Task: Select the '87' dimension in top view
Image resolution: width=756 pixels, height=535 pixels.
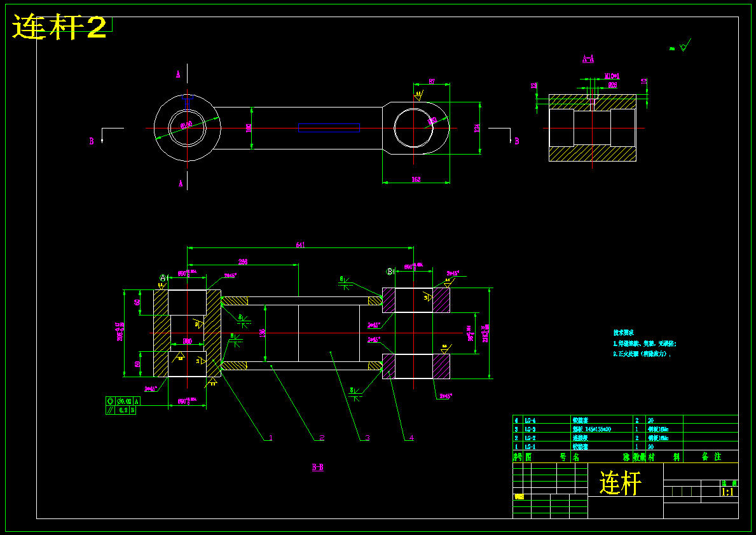Action: pos(432,81)
